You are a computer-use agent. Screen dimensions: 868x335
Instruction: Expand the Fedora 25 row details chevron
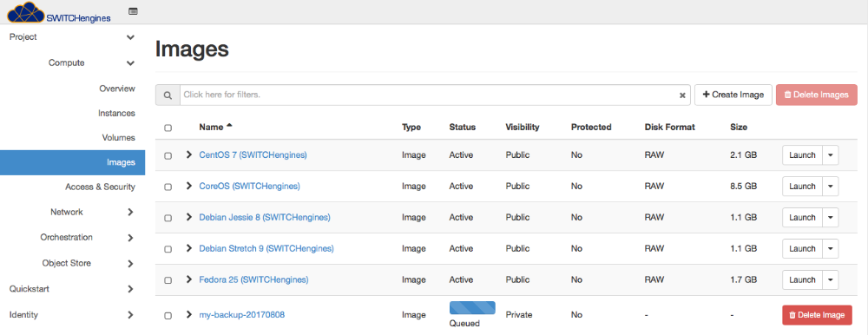point(189,279)
